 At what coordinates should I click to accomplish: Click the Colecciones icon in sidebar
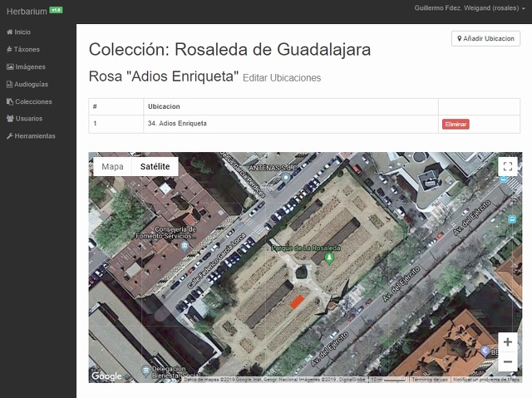9,101
